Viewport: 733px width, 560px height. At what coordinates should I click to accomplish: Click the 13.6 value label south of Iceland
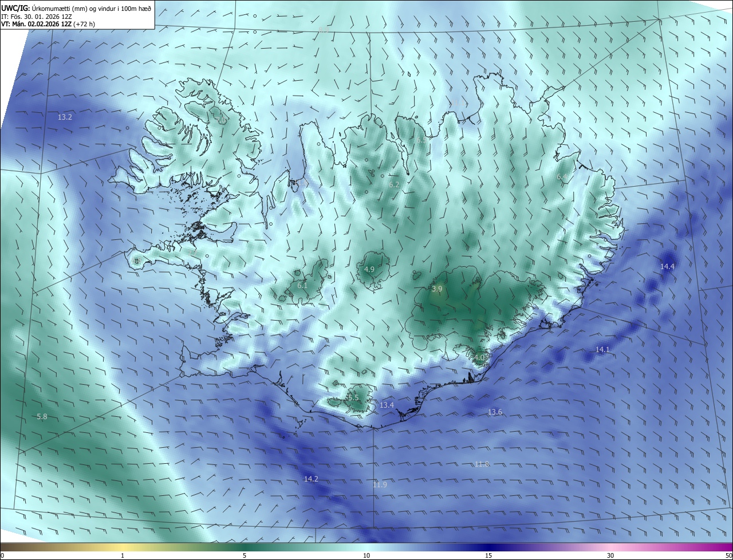(495, 412)
